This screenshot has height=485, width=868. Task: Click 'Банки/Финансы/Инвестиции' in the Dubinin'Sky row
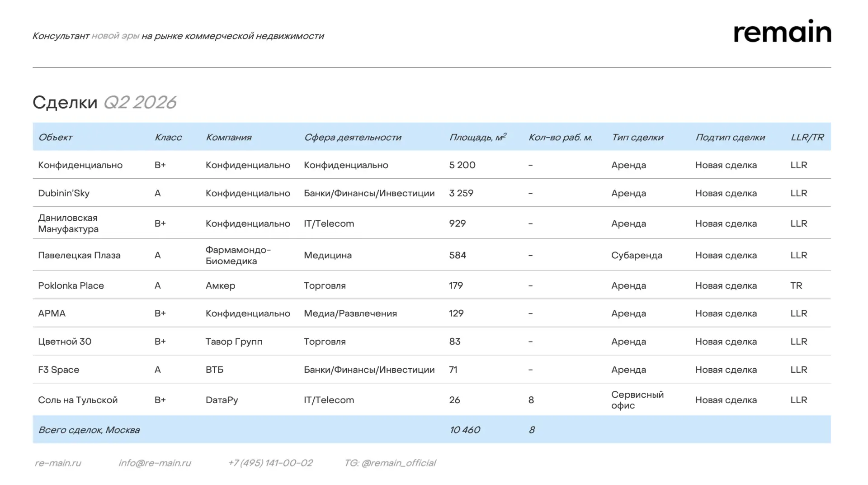(369, 193)
